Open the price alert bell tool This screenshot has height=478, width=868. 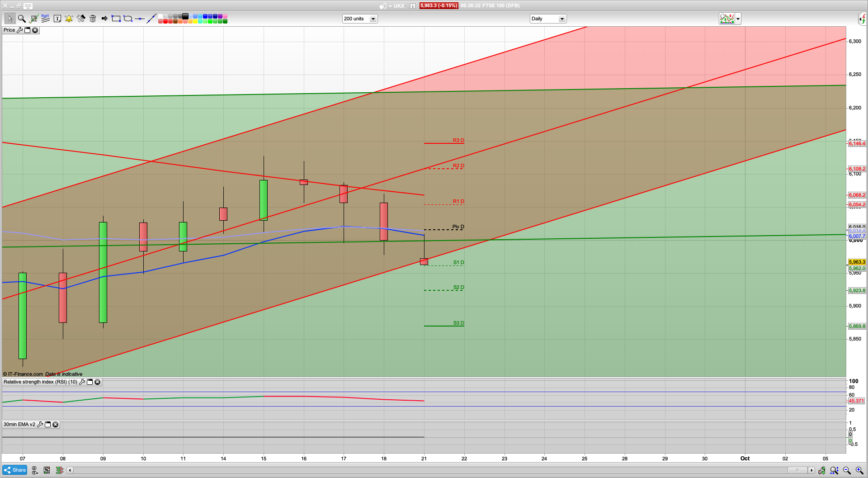[69, 19]
